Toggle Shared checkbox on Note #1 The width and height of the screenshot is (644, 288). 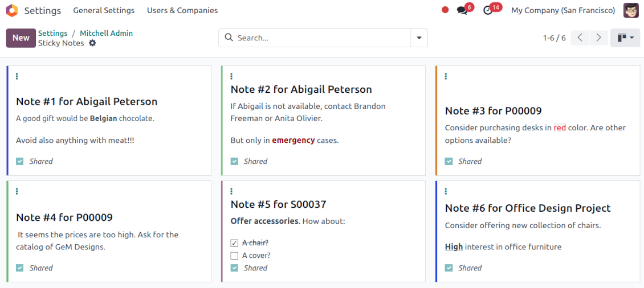[20, 161]
